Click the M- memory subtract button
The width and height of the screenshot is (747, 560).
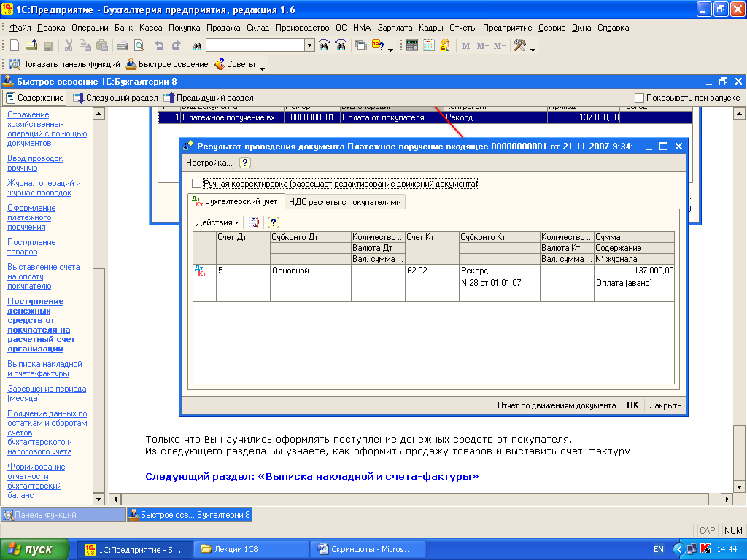[x=499, y=46]
